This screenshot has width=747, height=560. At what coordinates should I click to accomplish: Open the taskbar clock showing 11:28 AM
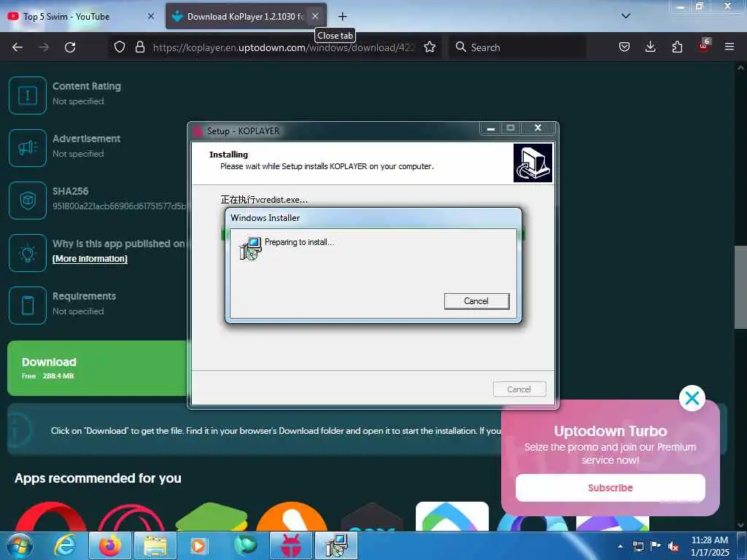click(709, 546)
